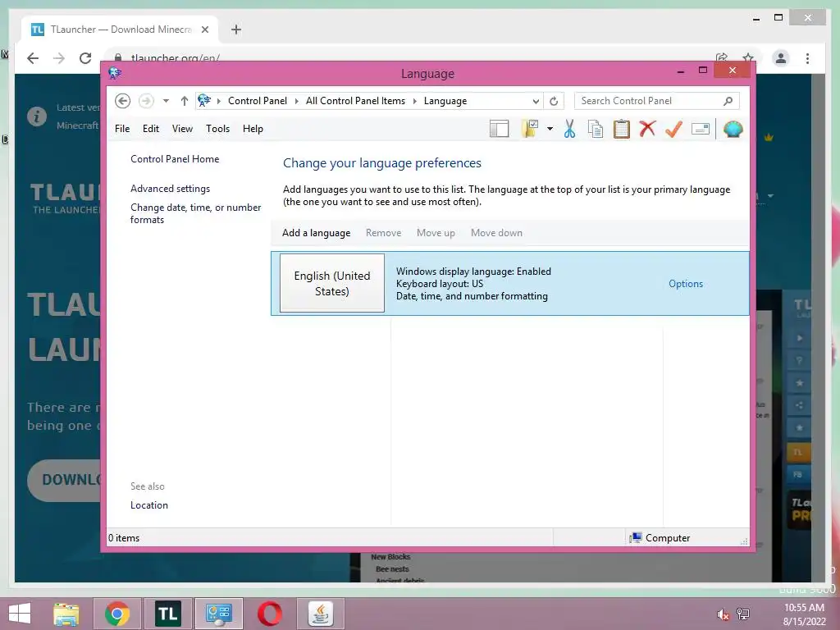
Task: Open TL launcher from the taskbar
Action: click(167, 614)
